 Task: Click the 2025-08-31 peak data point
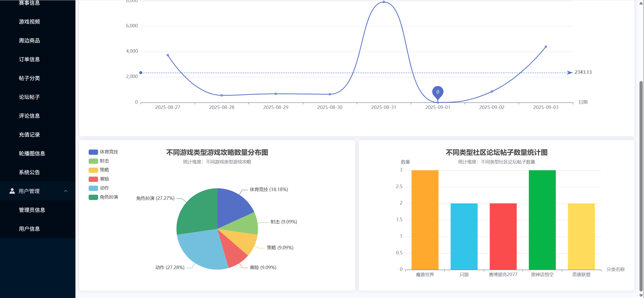click(384, 2)
